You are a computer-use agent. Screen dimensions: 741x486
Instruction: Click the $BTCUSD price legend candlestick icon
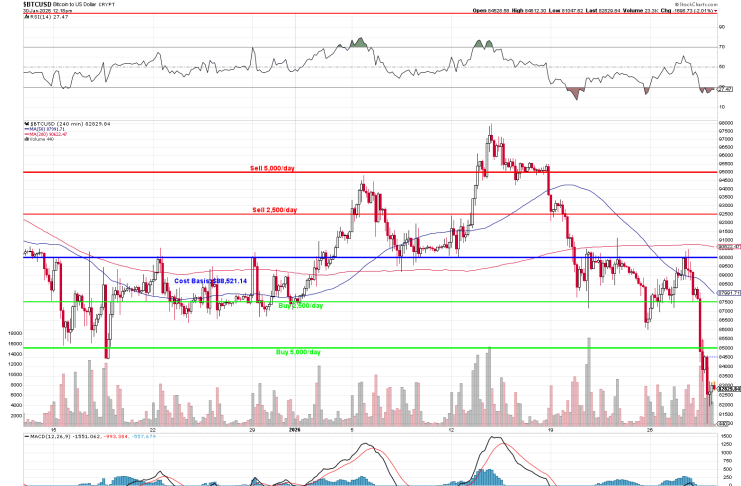click(27, 125)
